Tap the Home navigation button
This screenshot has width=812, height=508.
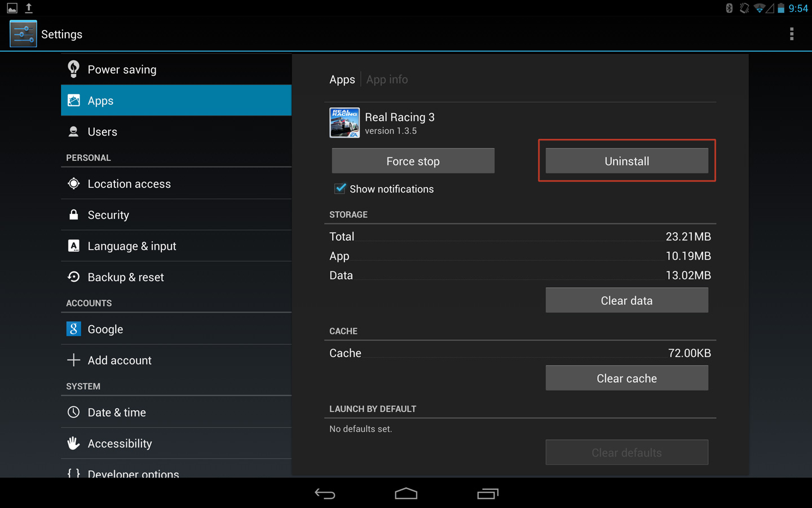(406, 494)
